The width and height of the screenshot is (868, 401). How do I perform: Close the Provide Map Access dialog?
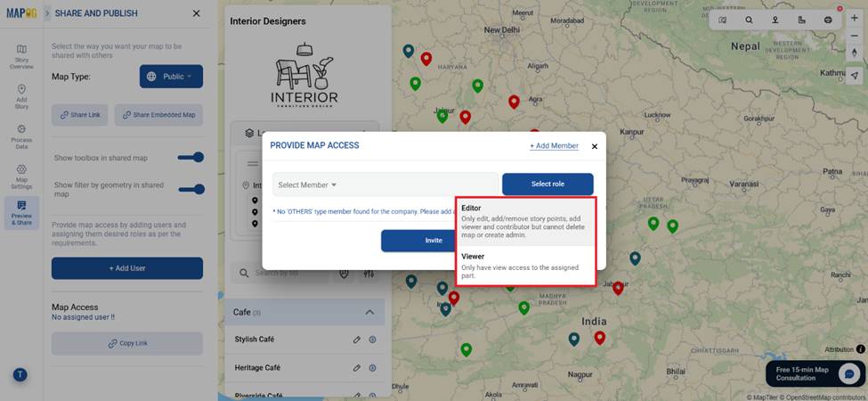coord(595,147)
